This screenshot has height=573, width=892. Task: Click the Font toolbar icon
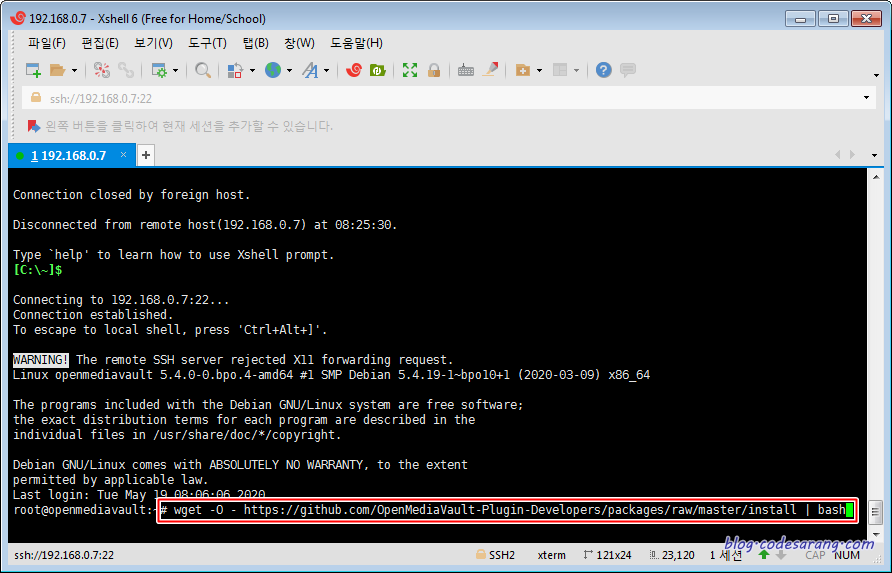click(x=311, y=70)
